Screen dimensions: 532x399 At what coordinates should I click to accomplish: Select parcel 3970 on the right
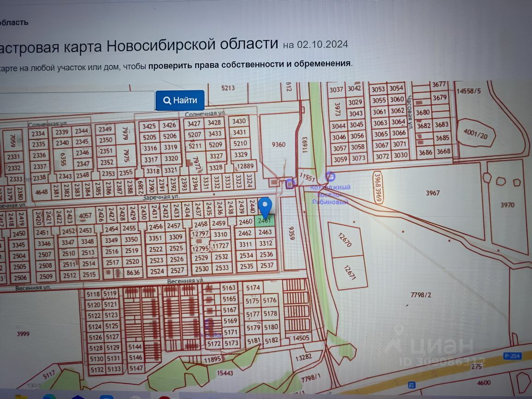click(507, 205)
